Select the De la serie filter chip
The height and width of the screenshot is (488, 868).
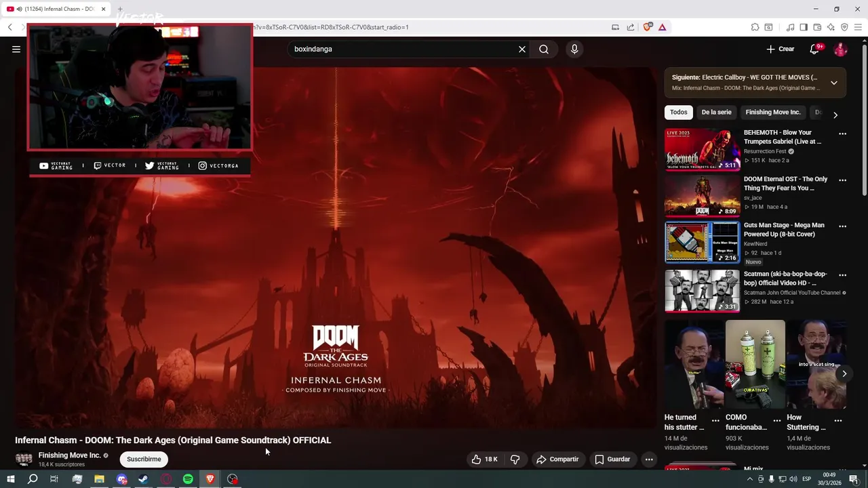point(716,112)
